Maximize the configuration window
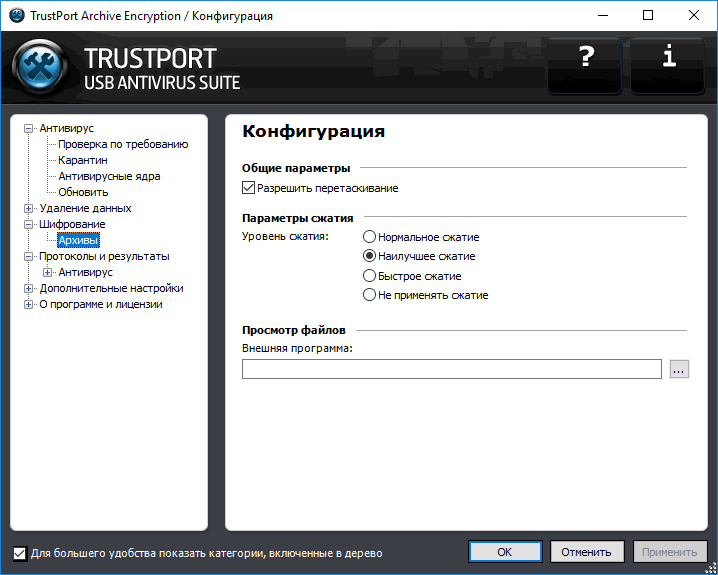 (x=648, y=16)
